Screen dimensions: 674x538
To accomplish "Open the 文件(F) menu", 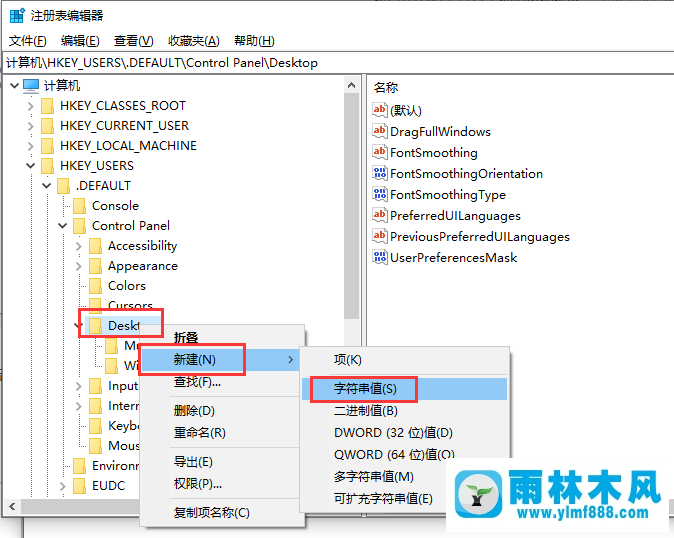I will tap(28, 41).
